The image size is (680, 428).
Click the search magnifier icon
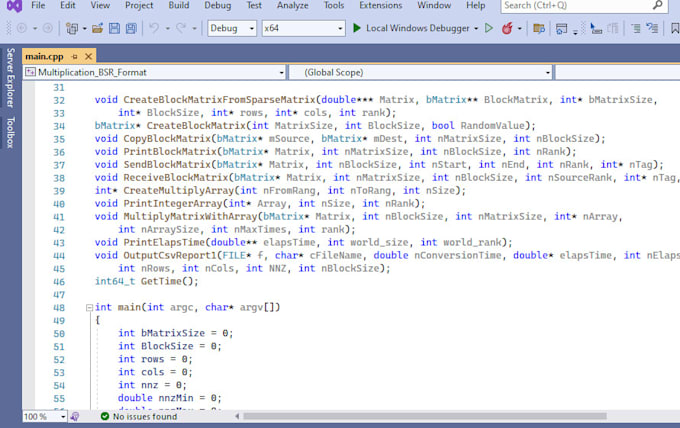[x=657, y=5]
